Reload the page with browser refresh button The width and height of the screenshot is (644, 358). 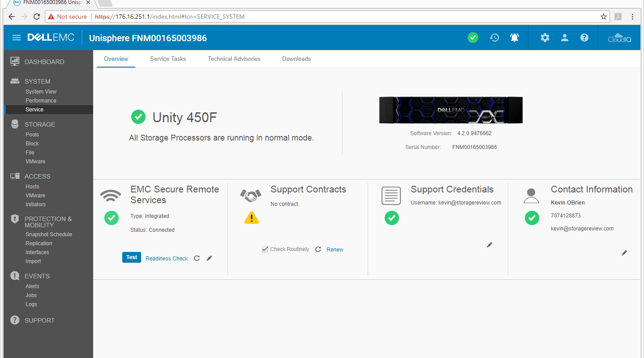coord(37,17)
